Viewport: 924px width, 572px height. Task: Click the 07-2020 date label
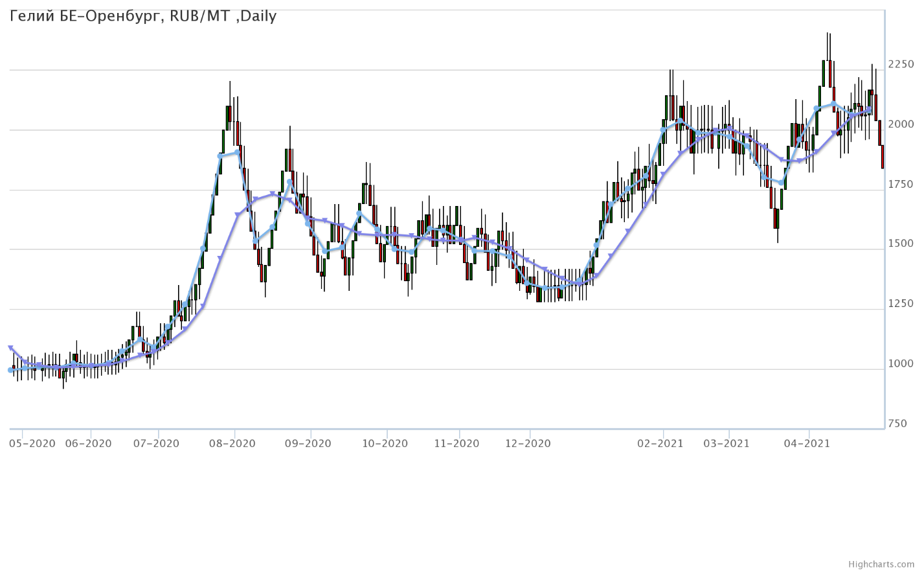(157, 444)
